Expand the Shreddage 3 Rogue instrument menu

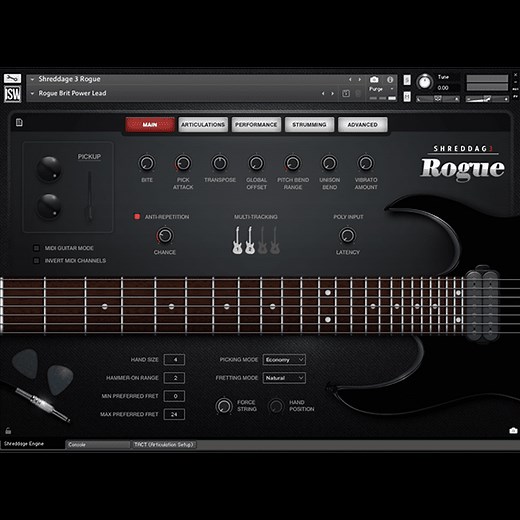[x=32, y=79]
